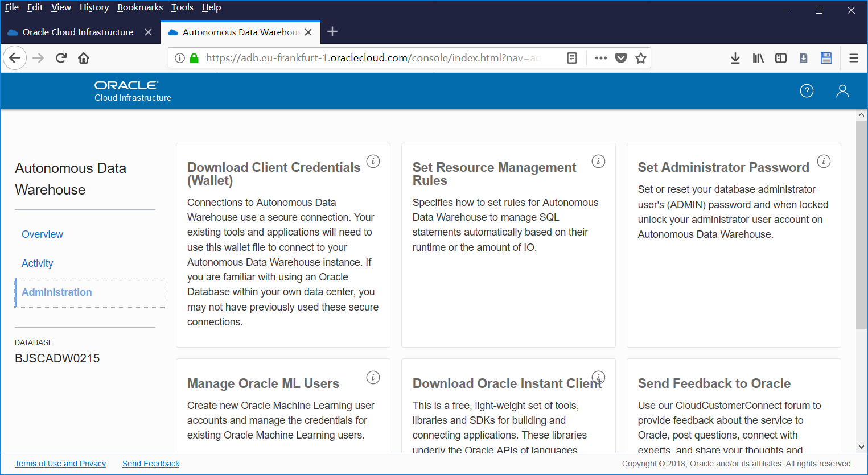Viewport: 868px width, 475px height.
Task: Open the Bookmarks menu
Action: pos(140,7)
